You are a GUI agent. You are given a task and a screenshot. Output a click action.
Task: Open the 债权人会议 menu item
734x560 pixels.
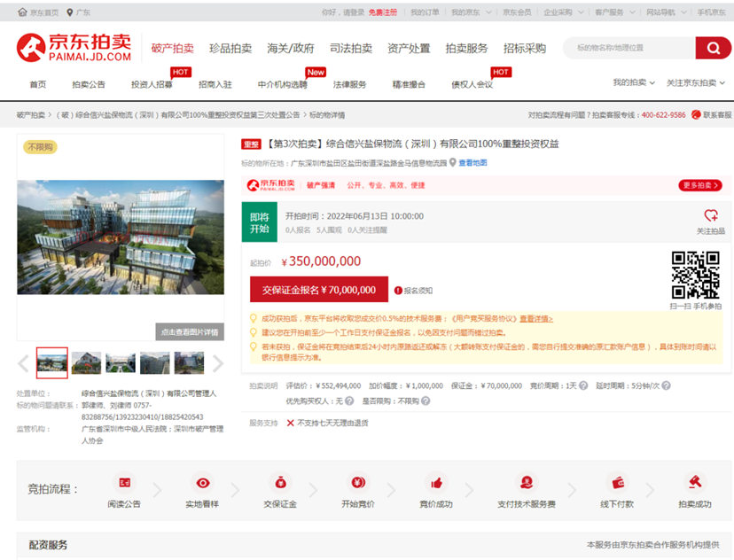(x=472, y=84)
